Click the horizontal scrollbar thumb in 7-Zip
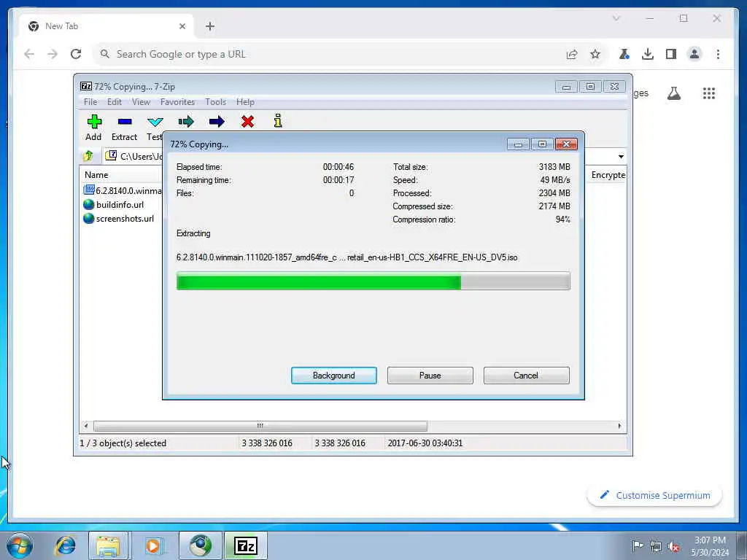This screenshot has height=560, width=747. click(x=260, y=426)
